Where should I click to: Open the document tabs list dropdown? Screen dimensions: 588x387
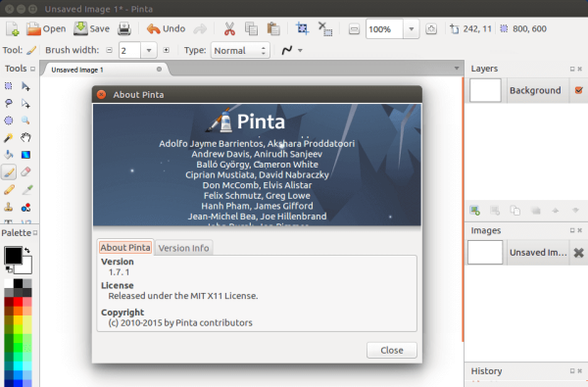(x=457, y=69)
